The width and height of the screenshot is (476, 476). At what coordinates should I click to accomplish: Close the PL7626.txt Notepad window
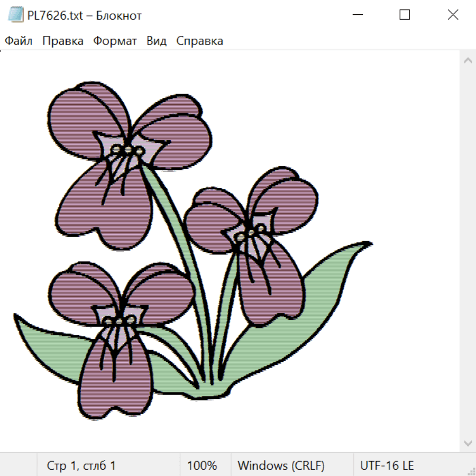click(453, 15)
